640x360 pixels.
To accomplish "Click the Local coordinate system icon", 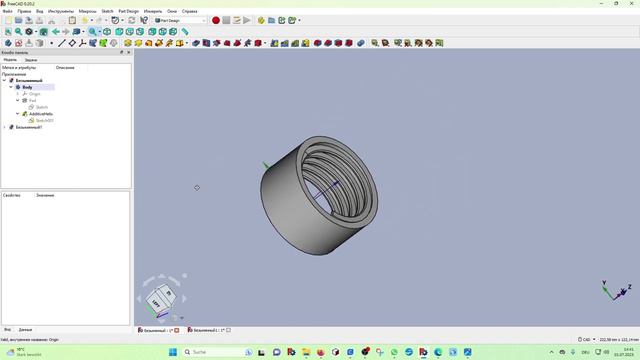I will click(x=82, y=43).
